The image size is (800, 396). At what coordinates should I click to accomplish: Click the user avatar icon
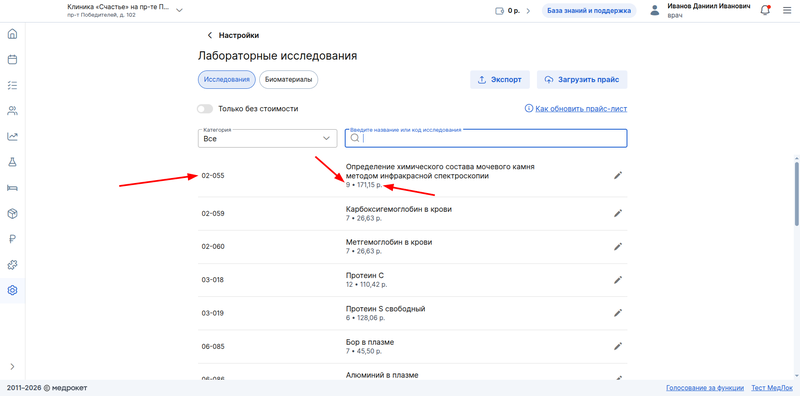655,11
